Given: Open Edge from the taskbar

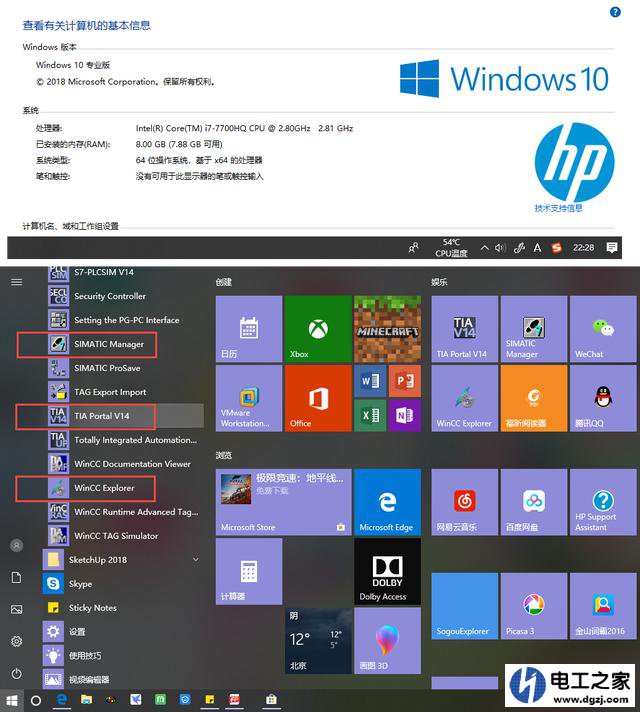Looking at the screenshot, I should click(x=61, y=700).
